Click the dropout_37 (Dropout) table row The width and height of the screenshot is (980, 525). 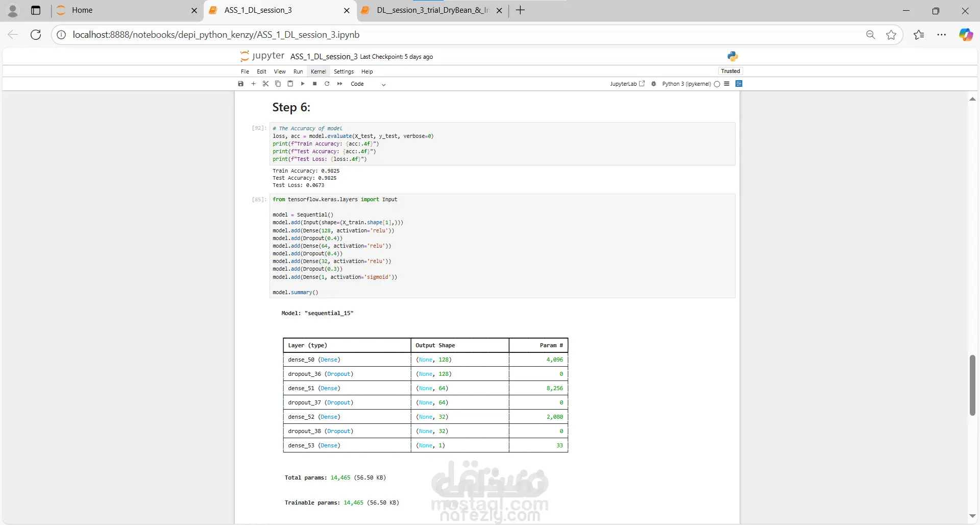(x=426, y=402)
